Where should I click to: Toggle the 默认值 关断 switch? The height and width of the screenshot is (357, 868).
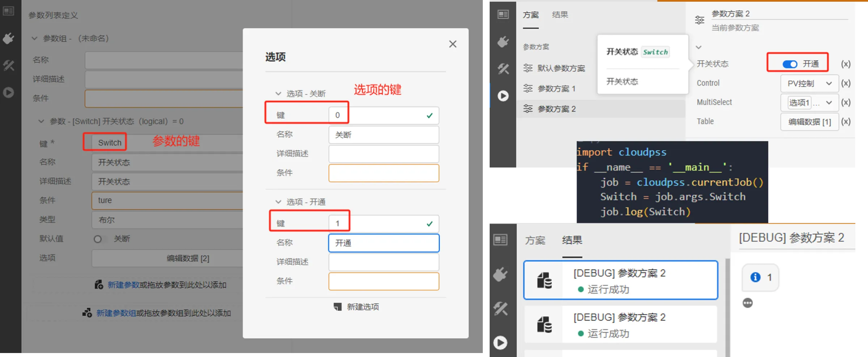click(x=99, y=239)
